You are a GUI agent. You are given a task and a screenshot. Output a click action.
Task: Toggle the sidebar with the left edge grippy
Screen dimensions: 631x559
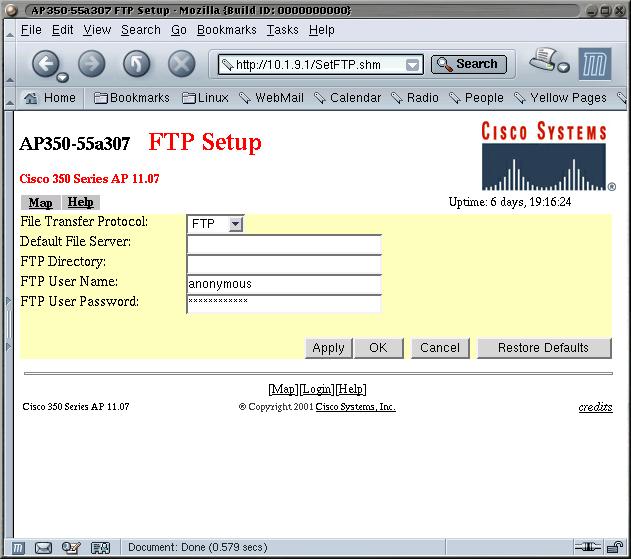[9, 324]
